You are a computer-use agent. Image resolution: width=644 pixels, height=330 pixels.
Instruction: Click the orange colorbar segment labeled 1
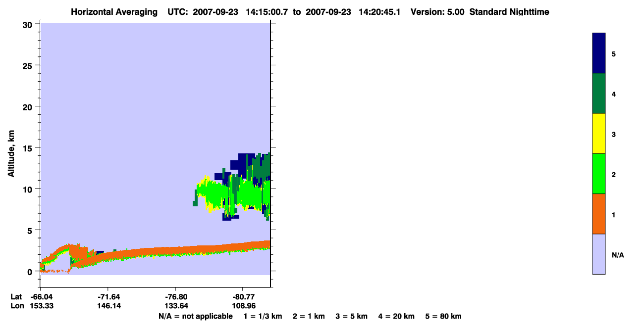599,214
